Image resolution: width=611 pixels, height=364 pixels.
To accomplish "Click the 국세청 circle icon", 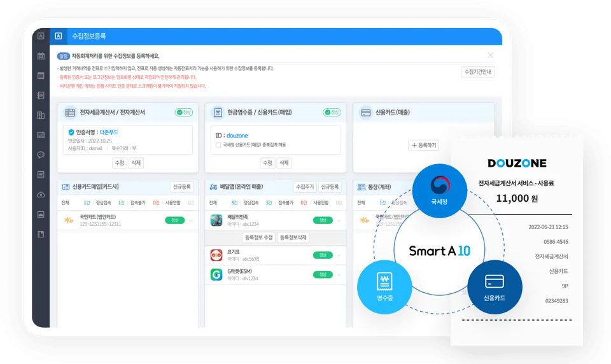I will coord(440,190).
